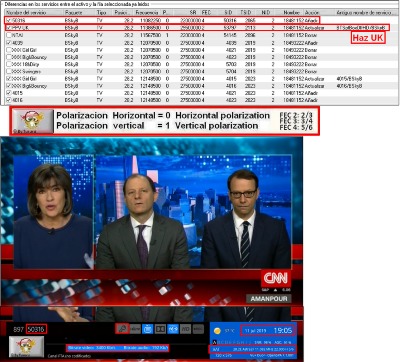Viewport: 400px width, 362px height.
Task: Sort by Antiguo nombre de servicio column
Action: [x=366, y=12]
